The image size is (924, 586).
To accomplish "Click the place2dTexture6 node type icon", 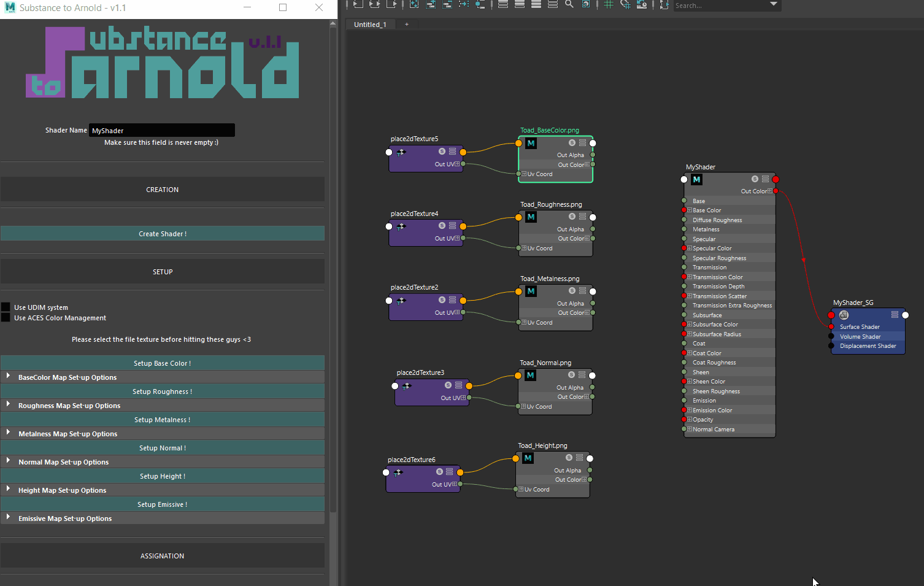I will click(x=398, y=472).
